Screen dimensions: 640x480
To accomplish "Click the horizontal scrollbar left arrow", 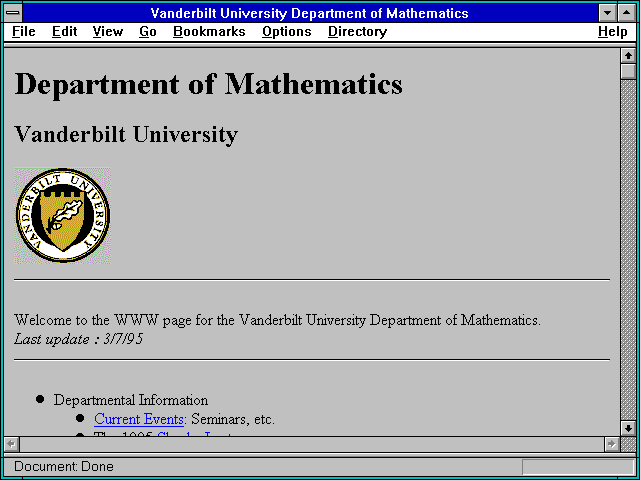I will click(12, 444).
